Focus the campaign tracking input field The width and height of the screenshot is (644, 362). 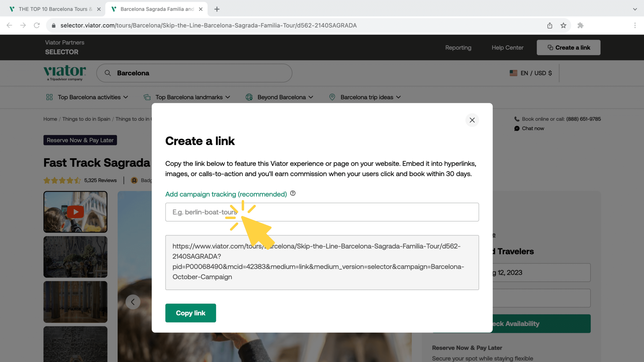(322, 212)
